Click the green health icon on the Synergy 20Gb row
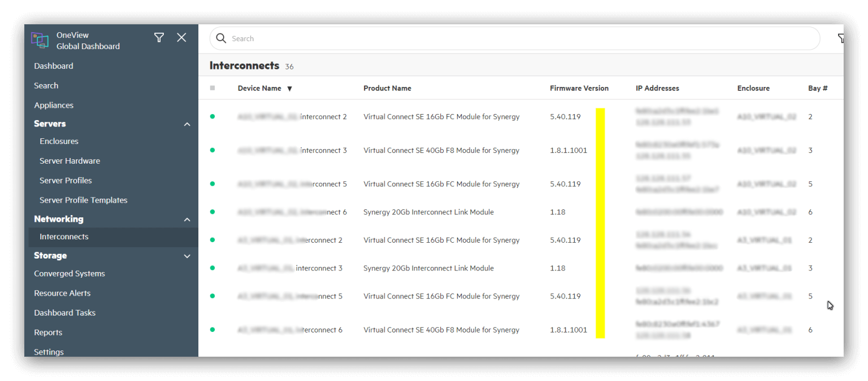 coord(212,212)
